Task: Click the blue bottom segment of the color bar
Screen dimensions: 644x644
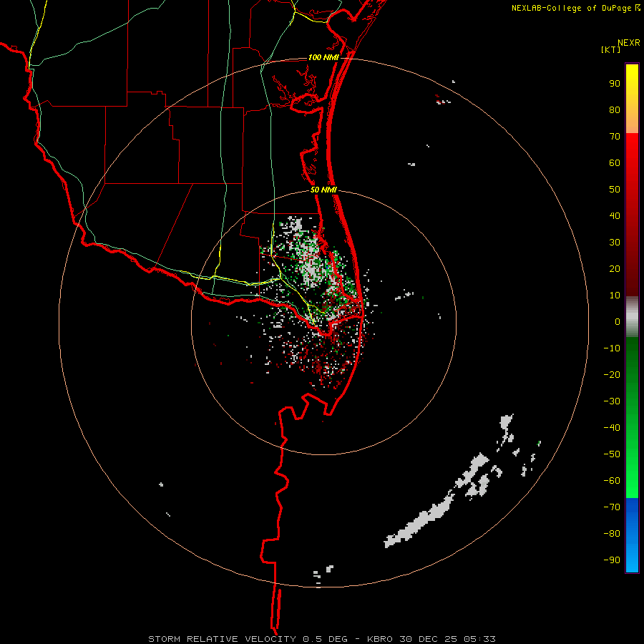Action: pos(632,535)
